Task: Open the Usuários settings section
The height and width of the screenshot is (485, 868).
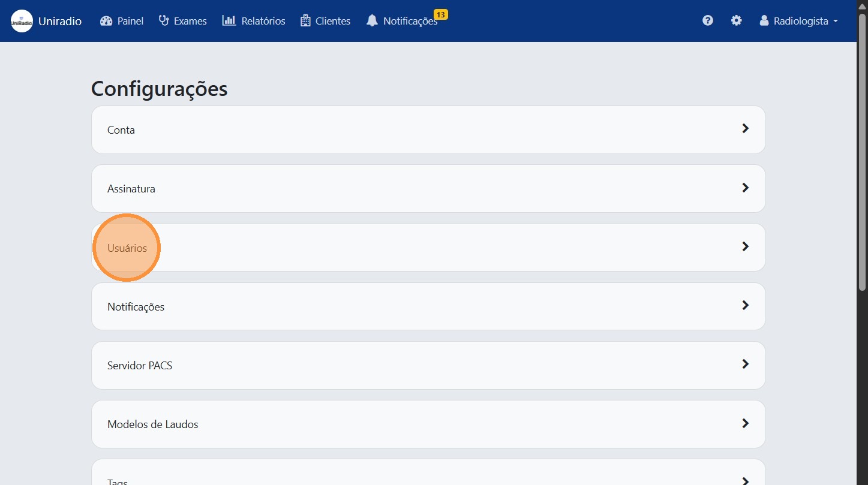Action: click(x=127, y=248)
